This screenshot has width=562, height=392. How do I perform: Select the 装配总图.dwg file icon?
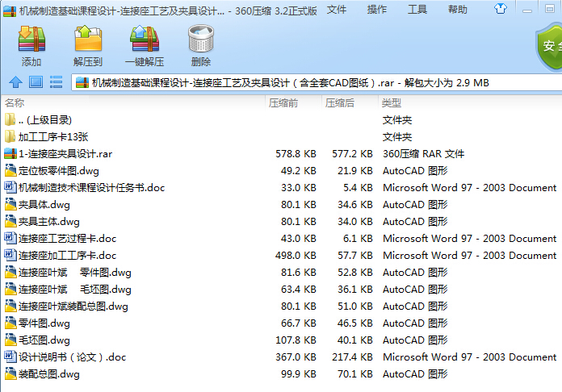(x=10, y=373)
